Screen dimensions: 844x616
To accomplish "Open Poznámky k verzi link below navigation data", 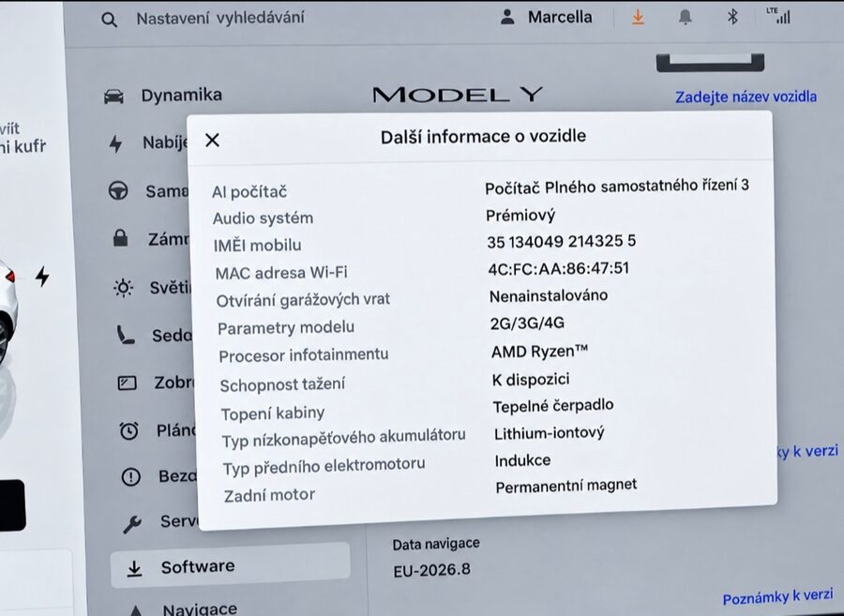I will pyautogui.click(x=777, y=596).
